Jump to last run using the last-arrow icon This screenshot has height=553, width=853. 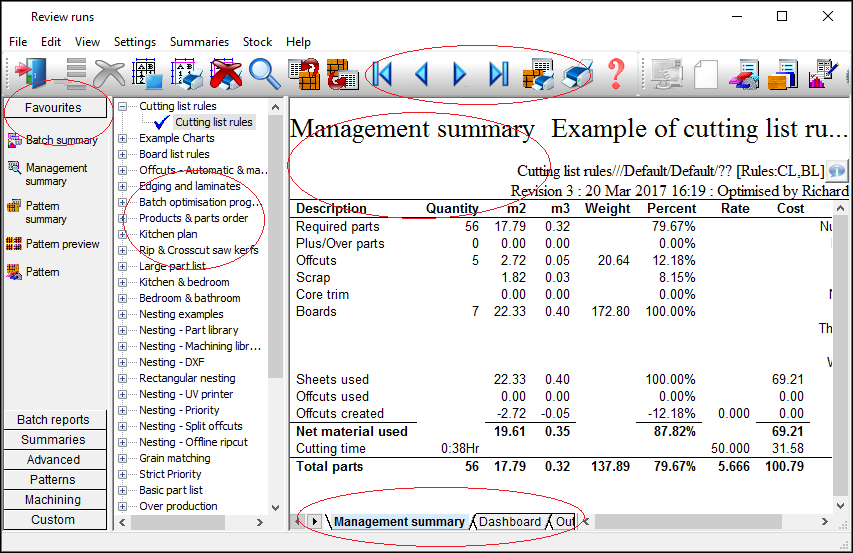click(498, 73)
